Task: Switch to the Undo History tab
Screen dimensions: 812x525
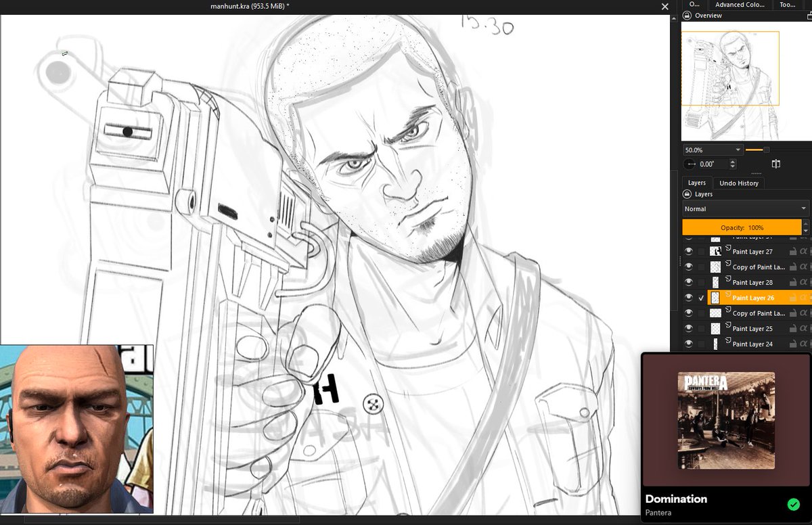Action: (x=738, y=183)
